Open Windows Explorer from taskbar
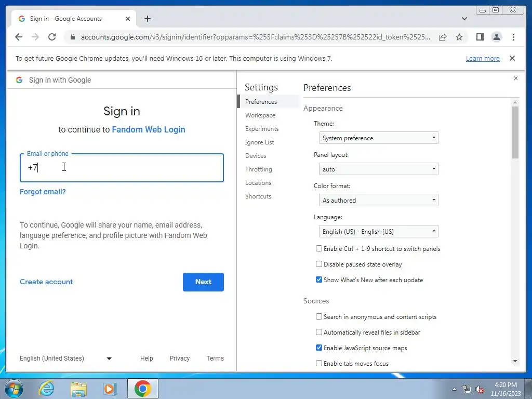The height and width of the screenshot is (399, 532). [x=78, y=389]
